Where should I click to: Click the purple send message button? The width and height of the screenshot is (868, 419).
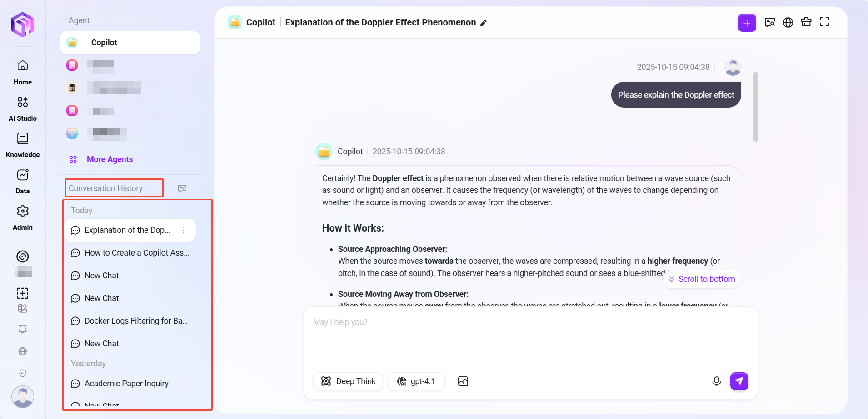739,381
